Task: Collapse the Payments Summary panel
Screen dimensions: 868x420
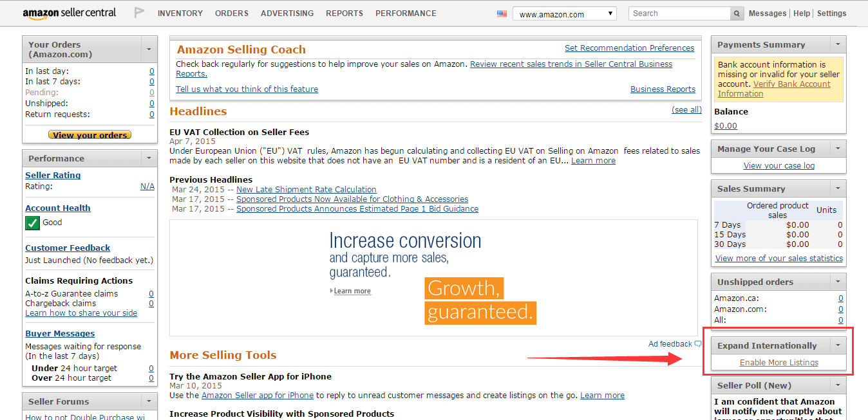Action: (838, 44)
